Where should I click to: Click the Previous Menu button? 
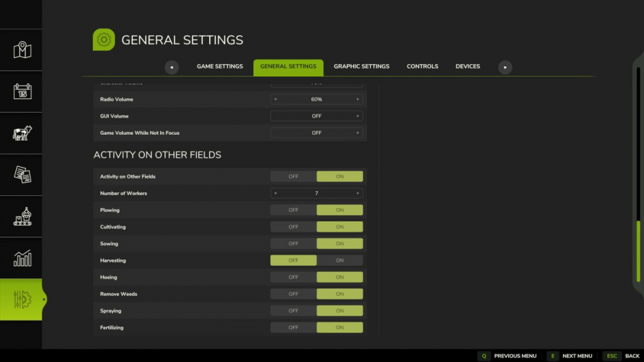coord(515,356)
